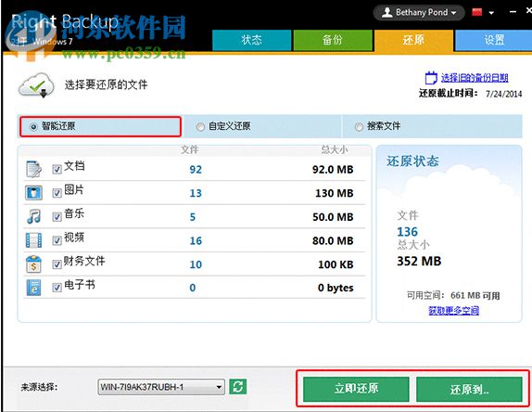
Task: Click the 文件 column header
Action: pos(190,149)
